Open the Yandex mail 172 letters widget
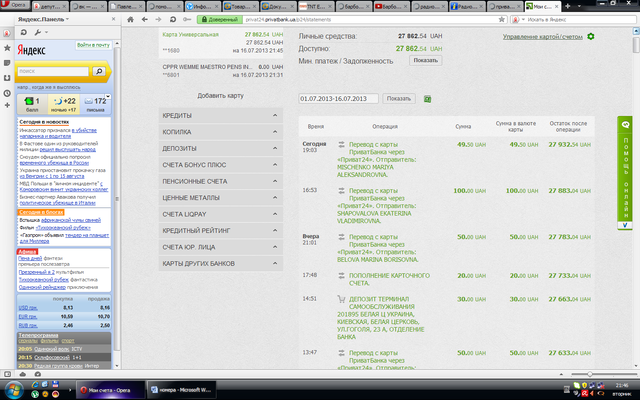The width and height of the screenshot is (640, 400). click(x=96, y=104)
